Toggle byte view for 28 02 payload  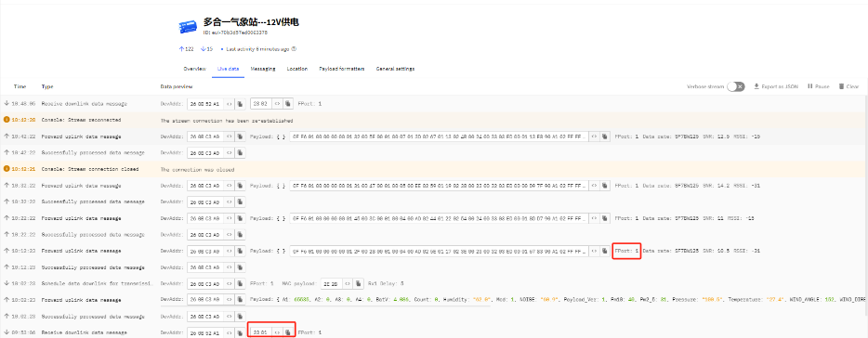pos(277,103)
